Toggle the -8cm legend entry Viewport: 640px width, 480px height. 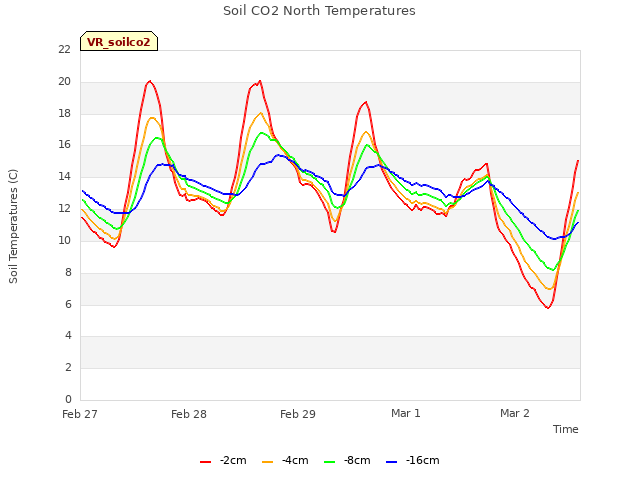tap(347, 460)
